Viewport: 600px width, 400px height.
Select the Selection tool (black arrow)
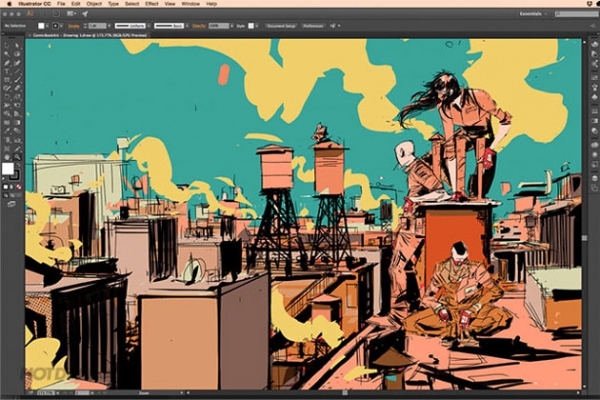pyautogui.click(x=7, y=46)
